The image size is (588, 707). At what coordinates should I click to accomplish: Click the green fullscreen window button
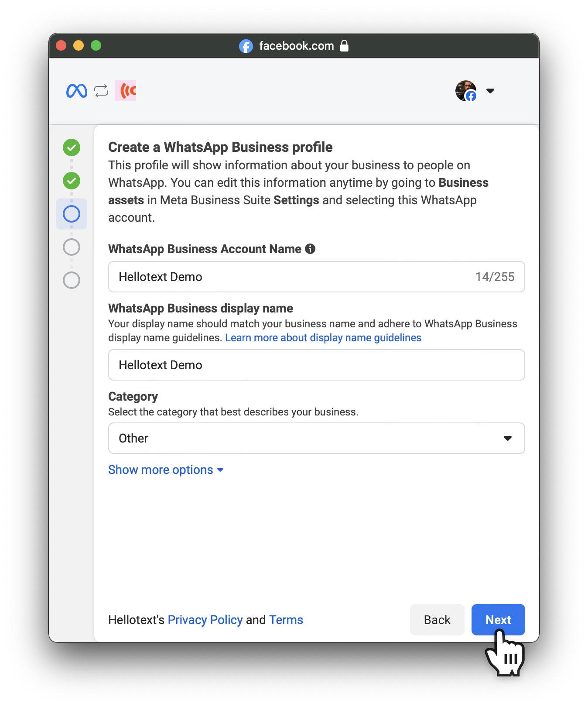(x=96, y=45)
